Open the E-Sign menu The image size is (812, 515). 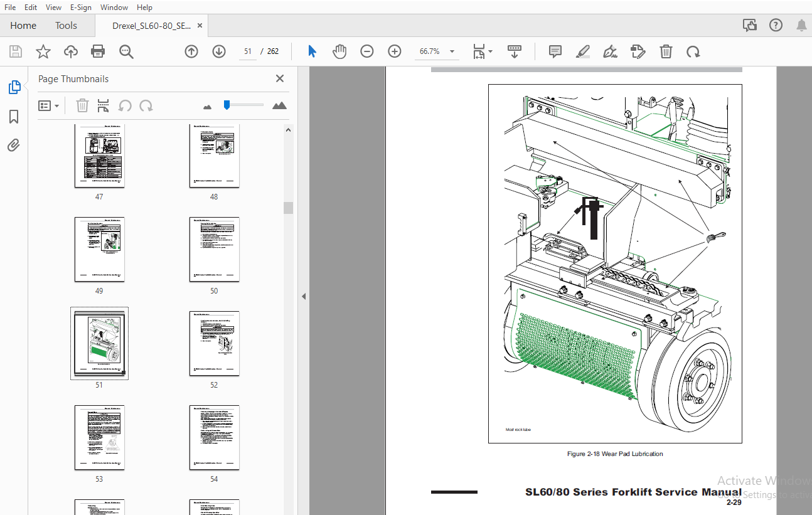pyautogui.click(x=82, y=8)
